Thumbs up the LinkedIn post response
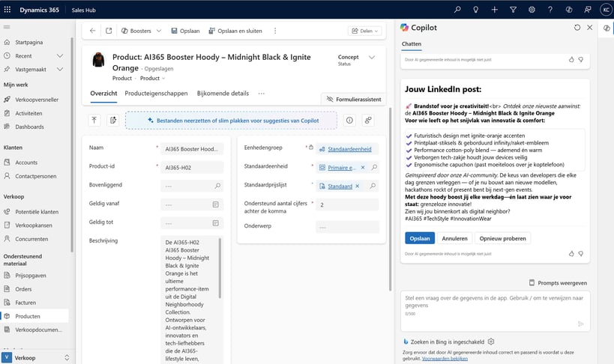 (571, 254)
